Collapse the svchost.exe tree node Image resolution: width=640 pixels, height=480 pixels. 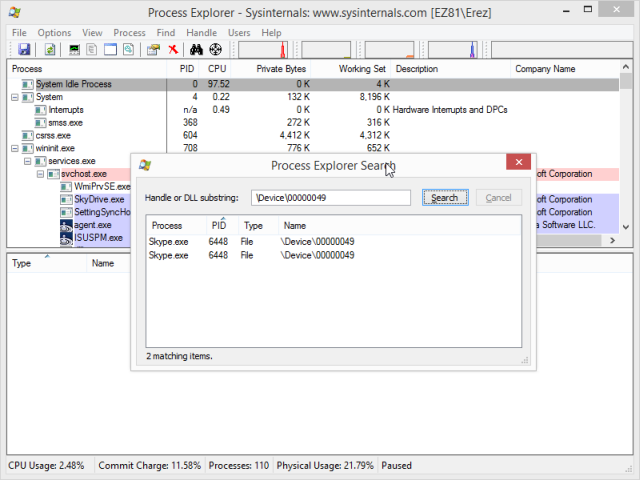pos(40,174)
